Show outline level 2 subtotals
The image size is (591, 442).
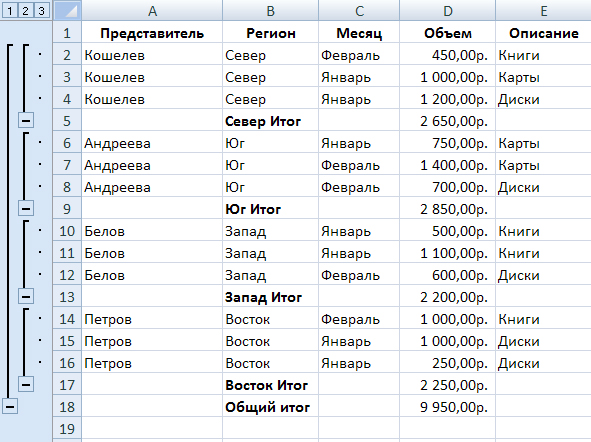(x=25, y=11)
